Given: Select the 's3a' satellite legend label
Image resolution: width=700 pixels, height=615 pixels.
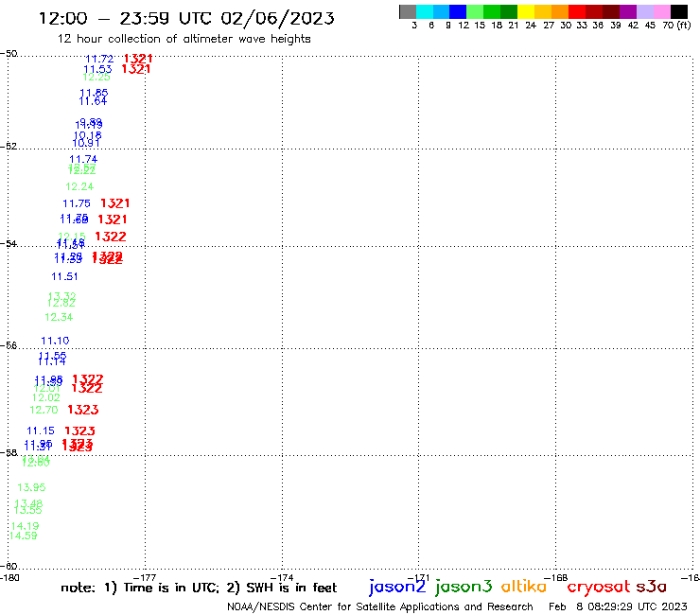Looking at the screenshot, I should 651,587.
